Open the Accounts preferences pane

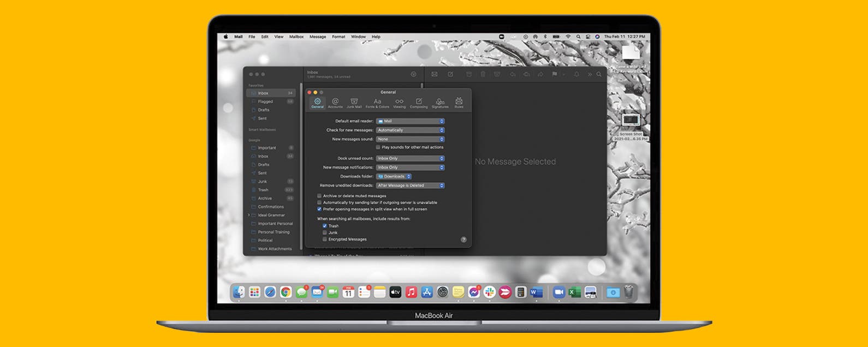[x=335, y=103]
